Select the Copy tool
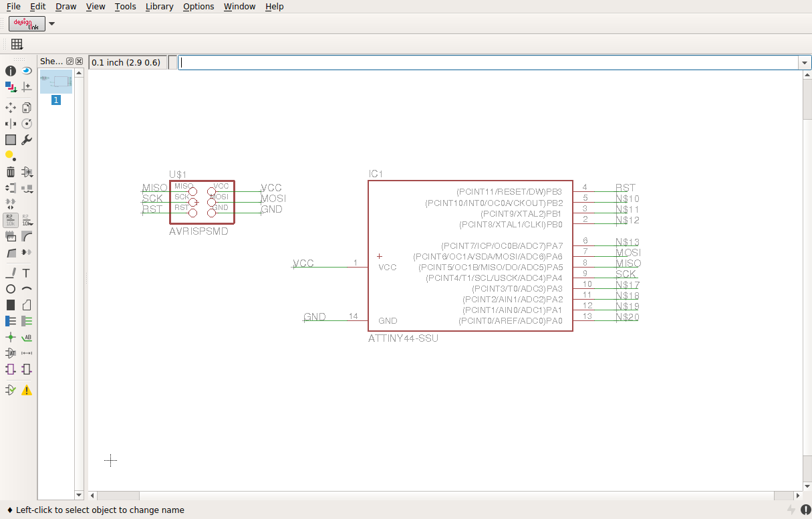The width and height of the screenshot is (812, 519). (27, 107)
